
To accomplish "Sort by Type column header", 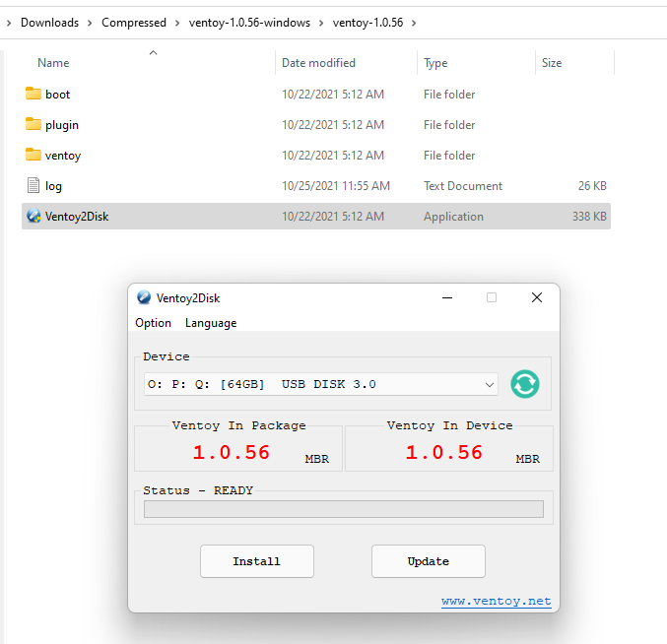I will click(435, 63).
